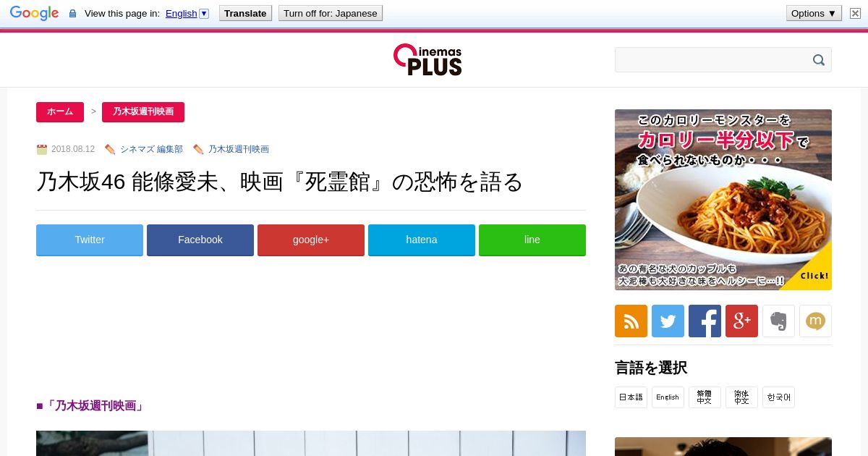Open the pasta calorie advertisement banner

(x=723, y=200)
